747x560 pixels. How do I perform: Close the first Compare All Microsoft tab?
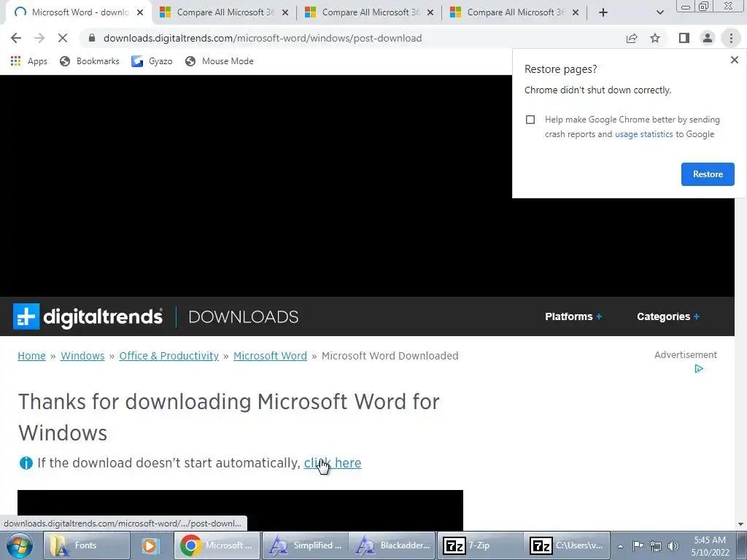[x=285, y=12]
